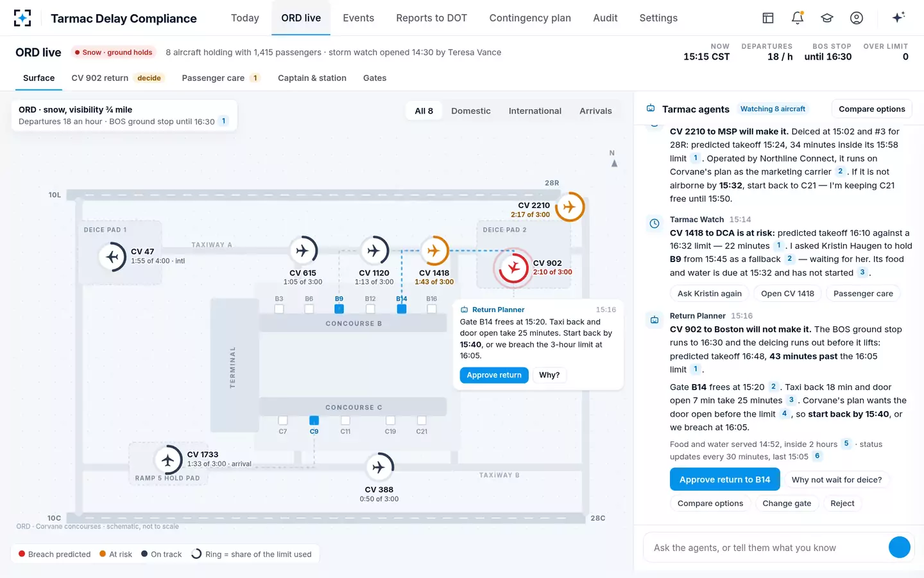The height and width of the screenshot is (578, 924).
Task: Click Open CV 1418 button
Action: click(x=787, y=293)
